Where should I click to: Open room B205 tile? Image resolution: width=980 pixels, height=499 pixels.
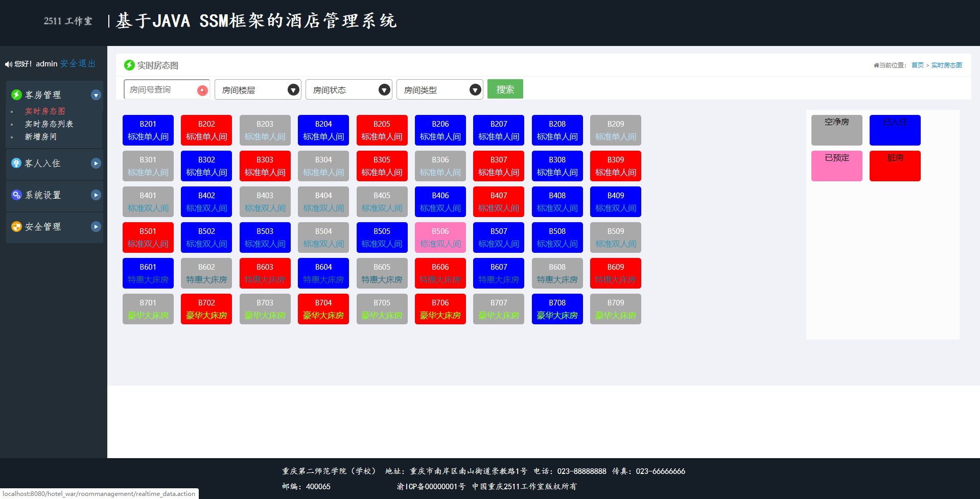[382, 130]
